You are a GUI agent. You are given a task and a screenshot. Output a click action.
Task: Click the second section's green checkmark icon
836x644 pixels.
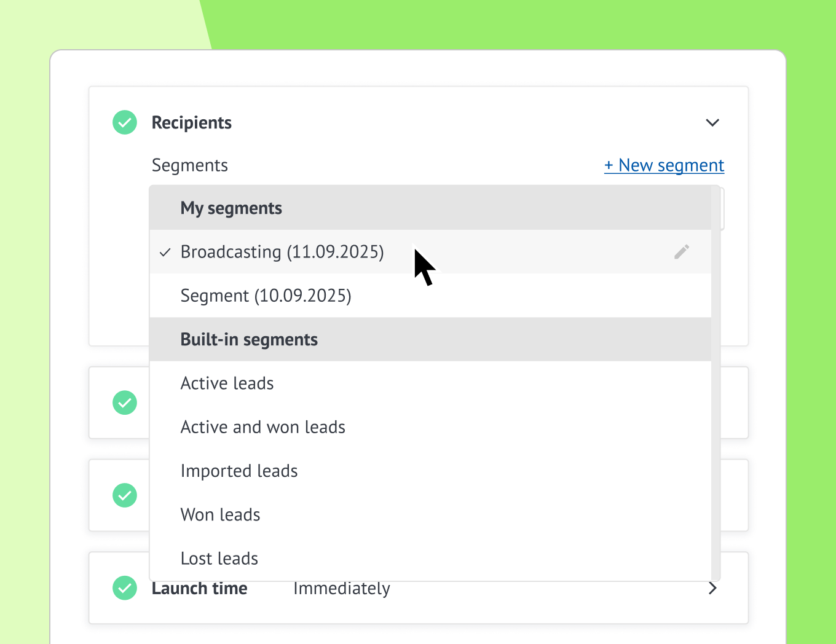125,402
